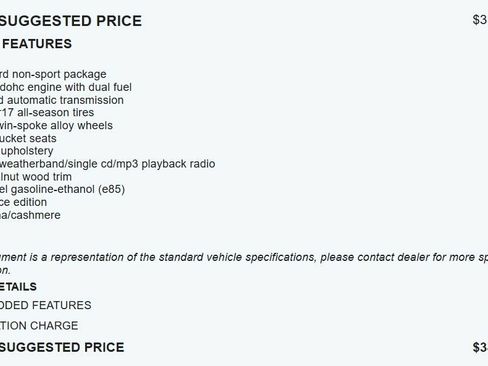Click the top SUGGESTED PRICE heading

tap(71, 21)
